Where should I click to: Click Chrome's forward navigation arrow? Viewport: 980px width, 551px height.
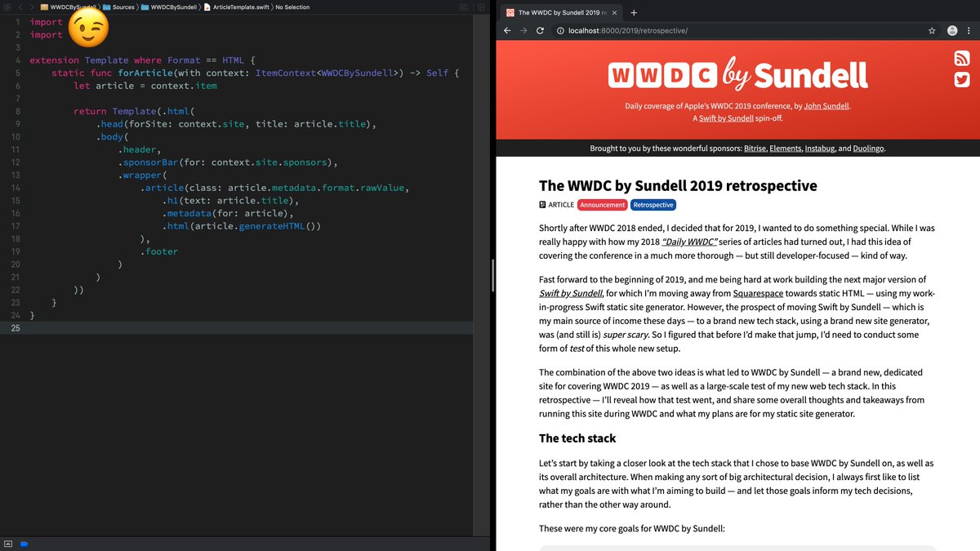[x=523, y=31]
